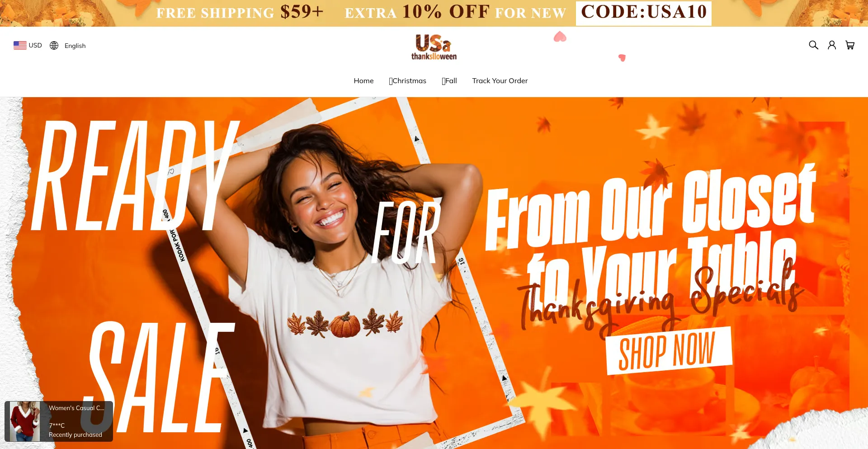Click the SHOP NOW banner button
Viewport: 868px width, 449px height.
coord(668,350)
